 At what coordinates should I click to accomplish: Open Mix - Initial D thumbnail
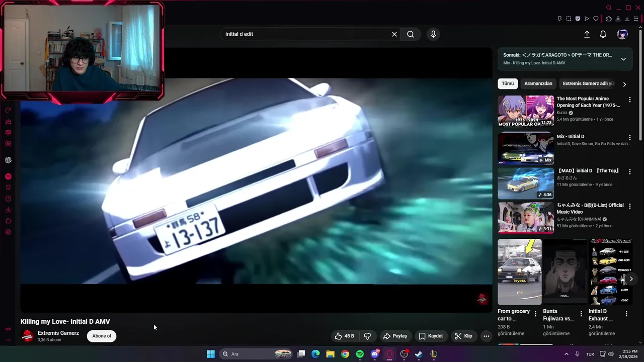tap(526, 148)
